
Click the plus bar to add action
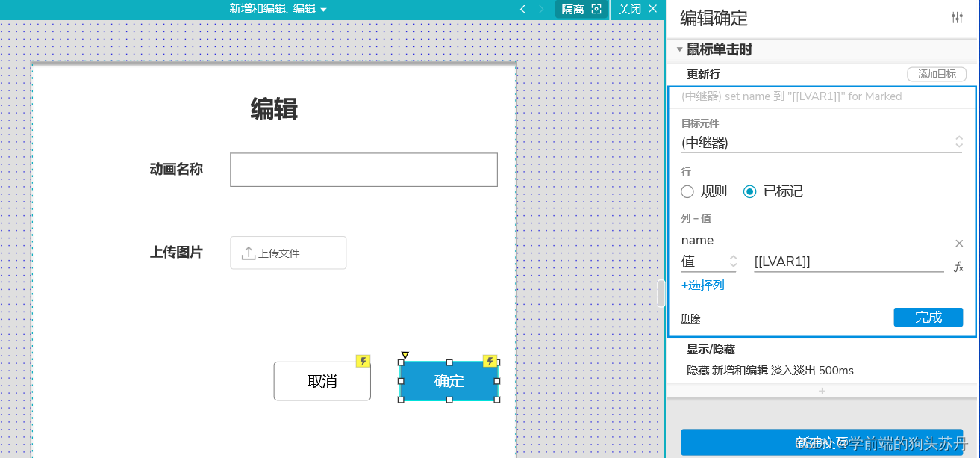click(x=822, y=391)
